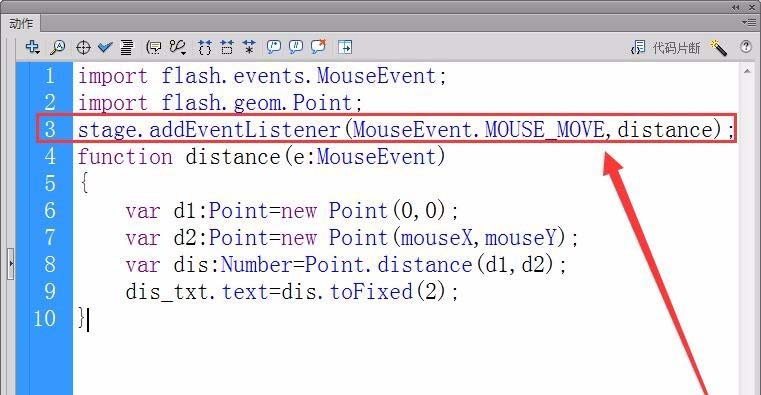Viewport: 761px width, 395px height.
Task: Click line number 3 in the gutter
Action: [x=50, y=130]
